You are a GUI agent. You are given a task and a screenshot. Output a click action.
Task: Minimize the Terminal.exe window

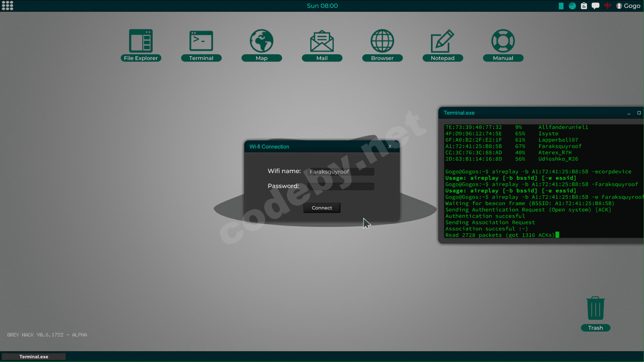click(629, 113)
